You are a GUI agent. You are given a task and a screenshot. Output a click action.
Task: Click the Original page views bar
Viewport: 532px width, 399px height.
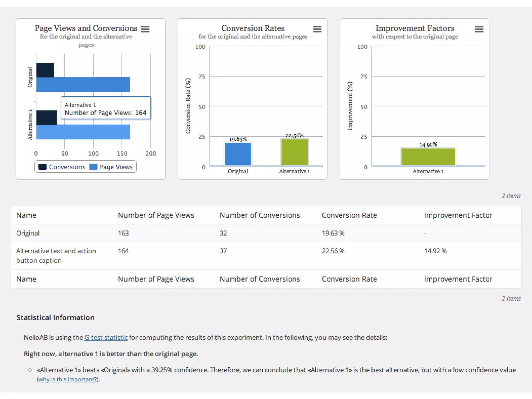click(83, 84)
